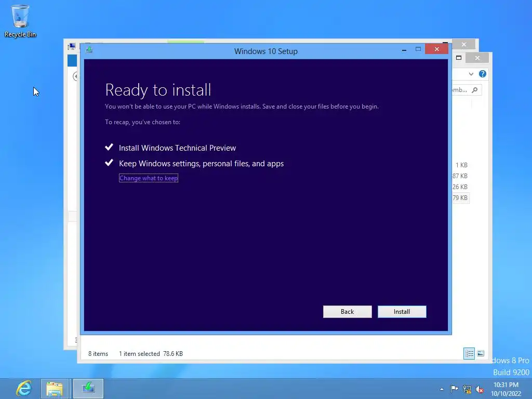Go Back in Windows 10 Setup
This screenshot has width=532, height=399.
point(347,312)
